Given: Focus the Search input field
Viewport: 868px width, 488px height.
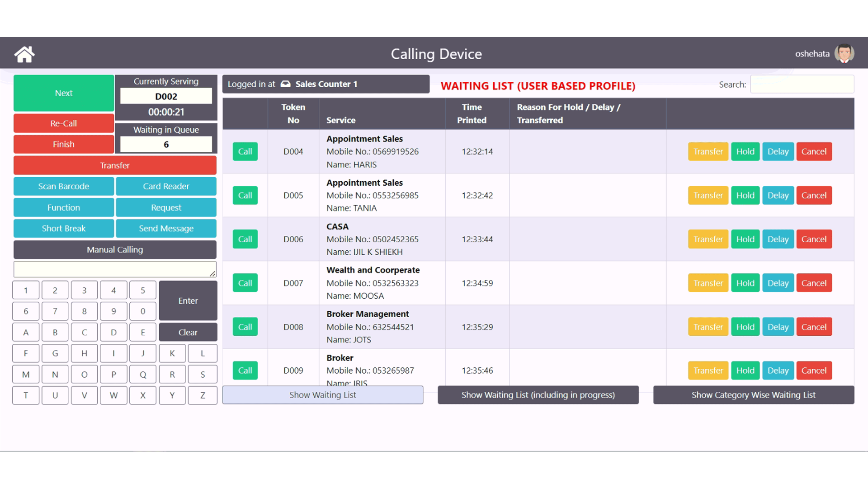Looking at the screenshot, I should 802,84.
